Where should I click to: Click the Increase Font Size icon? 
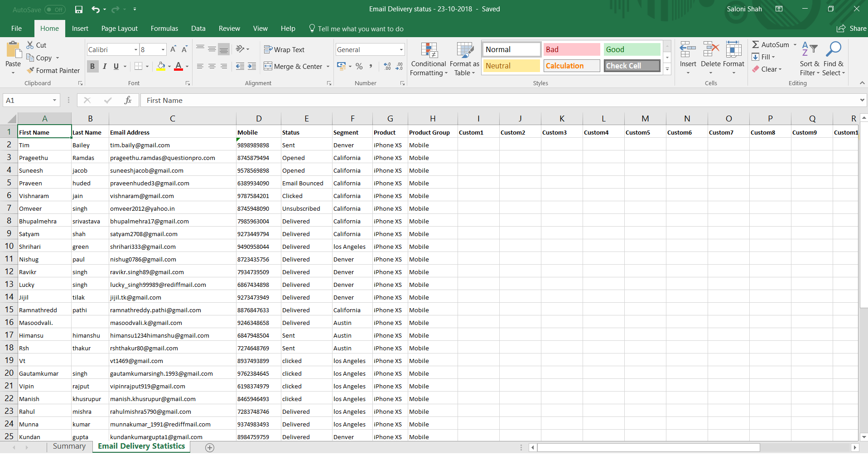point(173,49)
